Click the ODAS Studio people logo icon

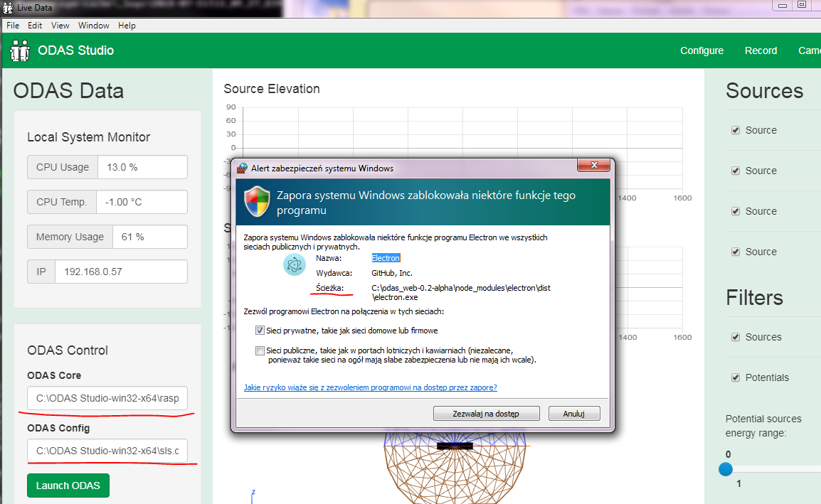pyautogui.click(x=20, y=50)
